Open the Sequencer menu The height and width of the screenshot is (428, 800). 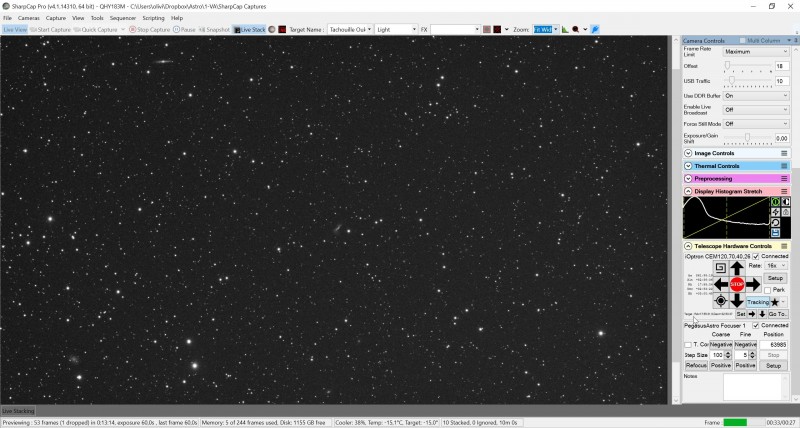(x=122, y=18)
